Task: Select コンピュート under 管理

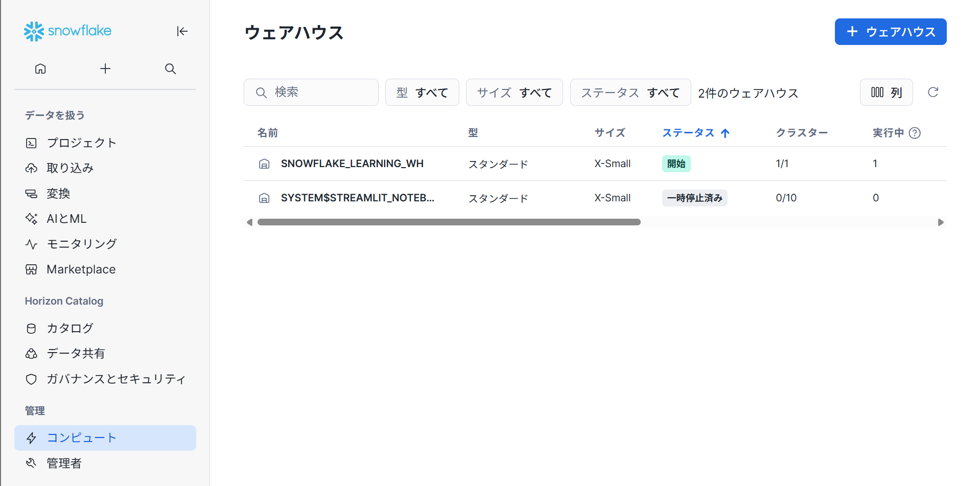Action: (x=105, y=438)
